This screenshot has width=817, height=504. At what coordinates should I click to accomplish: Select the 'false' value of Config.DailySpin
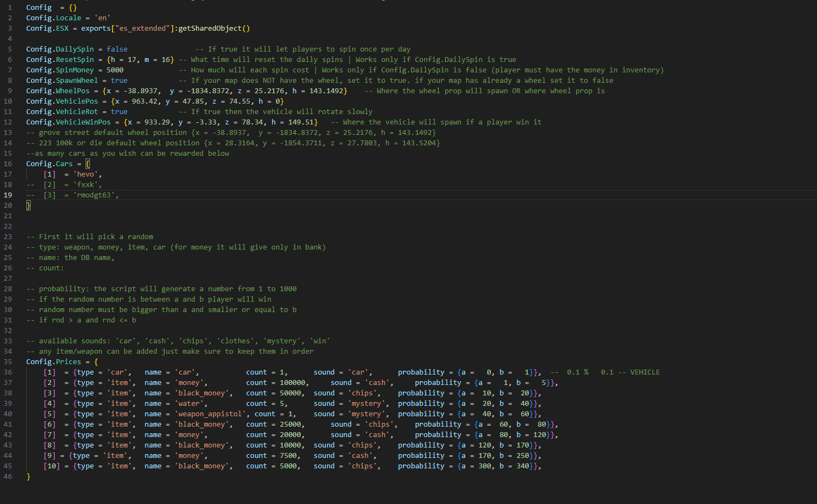point(117,49)
